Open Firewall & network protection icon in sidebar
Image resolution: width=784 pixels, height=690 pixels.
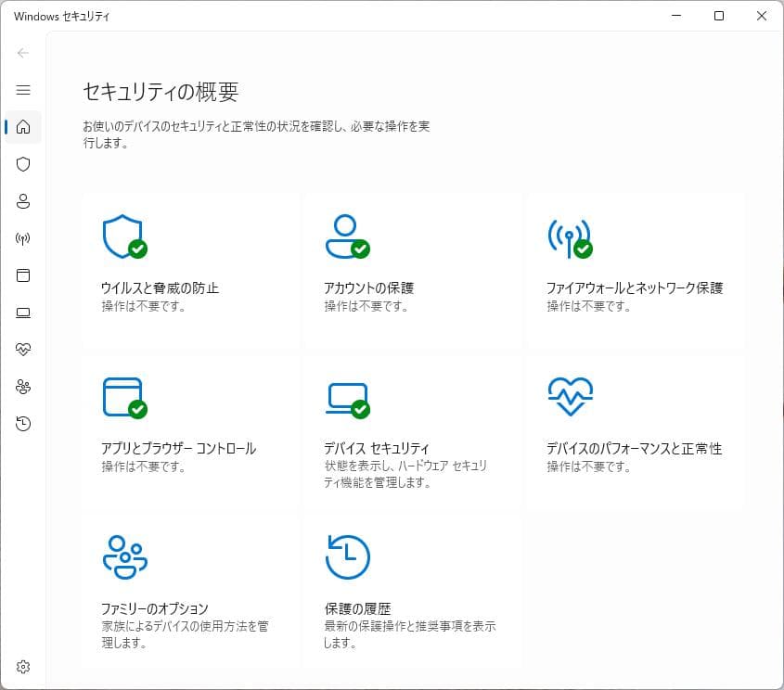[23, 238]
